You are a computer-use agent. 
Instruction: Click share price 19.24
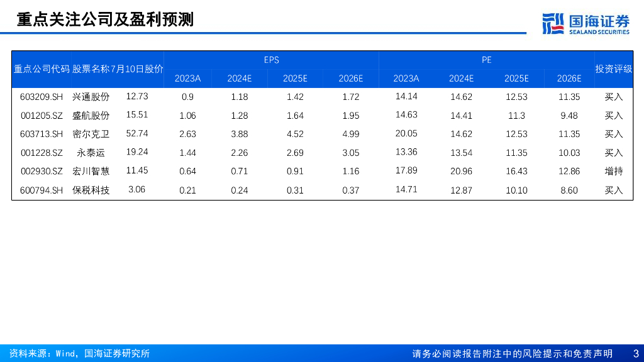click(x=136, y=152)
